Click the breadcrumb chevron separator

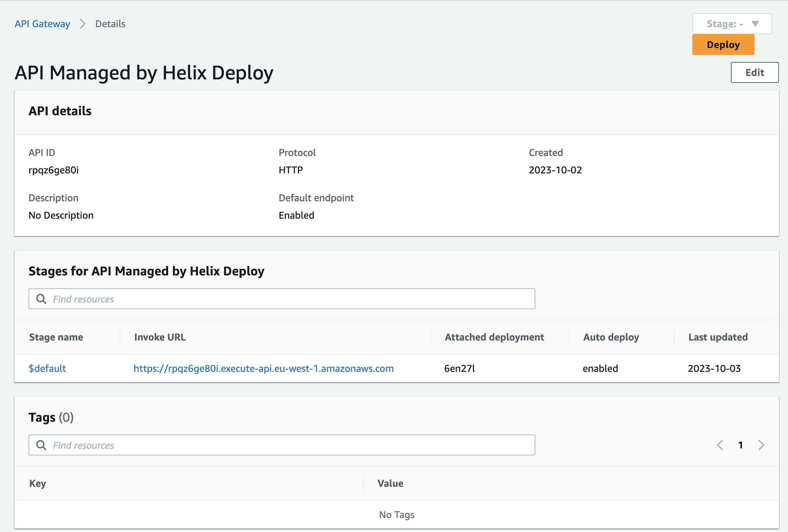click(82, 24)
